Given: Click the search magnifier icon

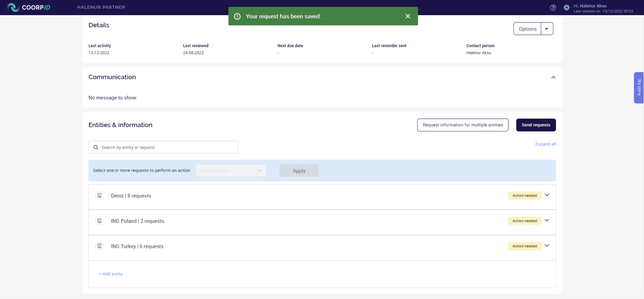Looking at the screenshot, I should (96, 147).
